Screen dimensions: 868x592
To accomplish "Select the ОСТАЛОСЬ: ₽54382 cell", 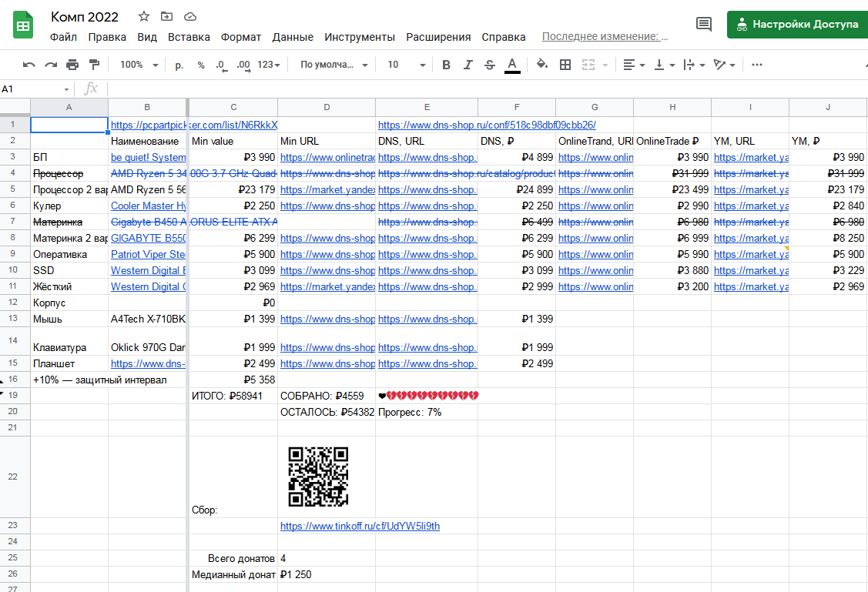I will [327, 412].
